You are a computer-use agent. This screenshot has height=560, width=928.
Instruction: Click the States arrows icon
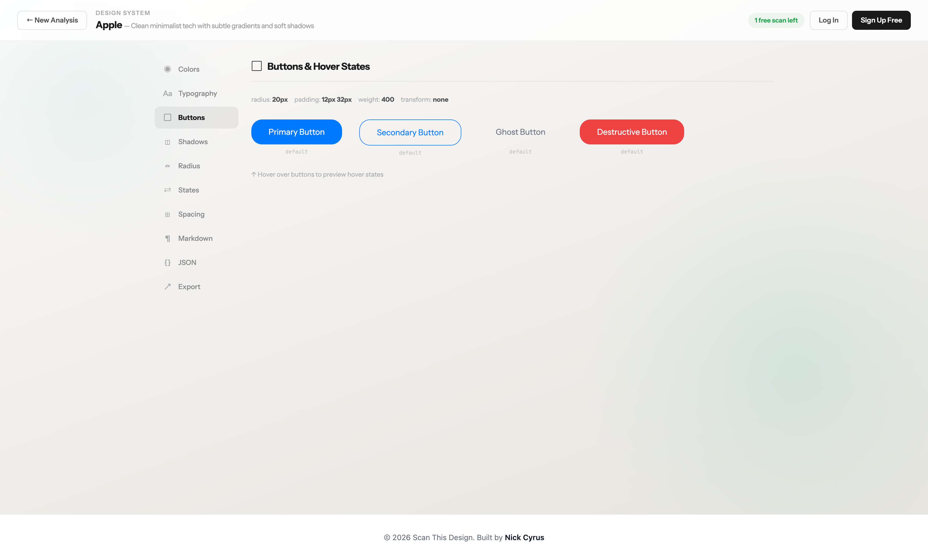(x=168, y=190)
